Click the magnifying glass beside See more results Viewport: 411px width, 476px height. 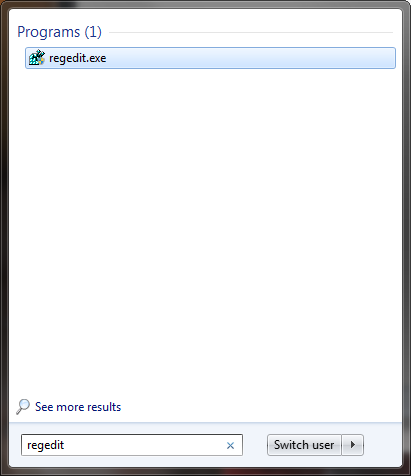click(23, 407)
